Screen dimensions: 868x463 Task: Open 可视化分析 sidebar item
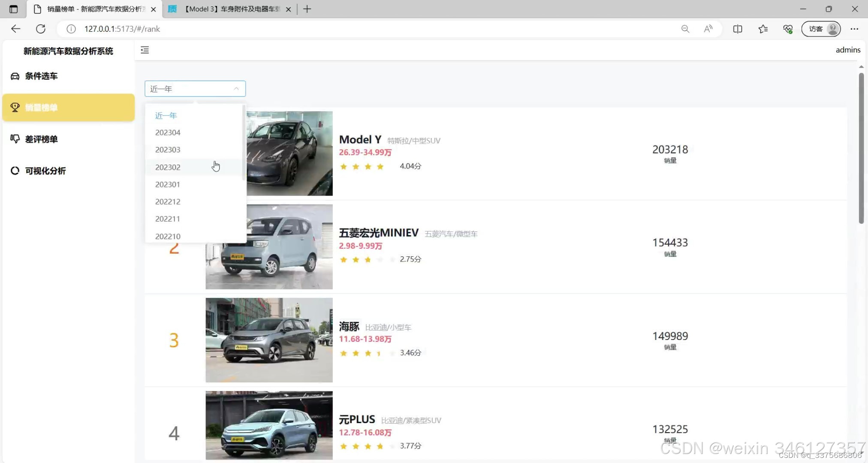(x=45, y=171)
